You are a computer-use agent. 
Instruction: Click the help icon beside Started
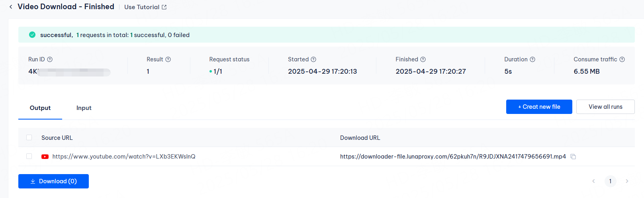(x=313, y=59)
